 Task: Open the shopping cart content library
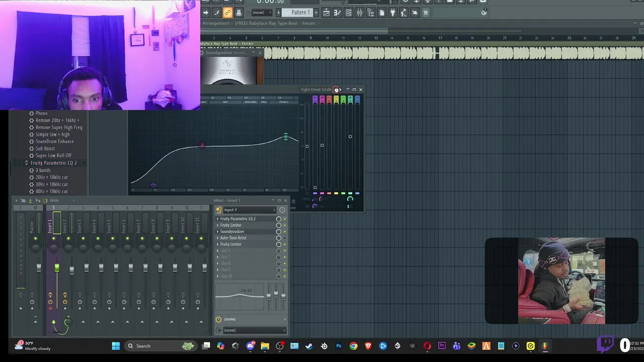tap(426, 13)
